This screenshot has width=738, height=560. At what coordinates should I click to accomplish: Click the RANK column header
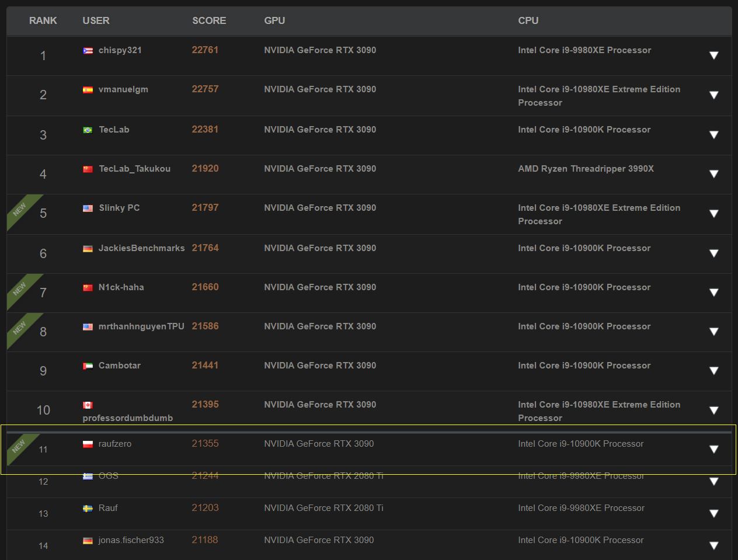pyautogui.click(x=43, y=20)
